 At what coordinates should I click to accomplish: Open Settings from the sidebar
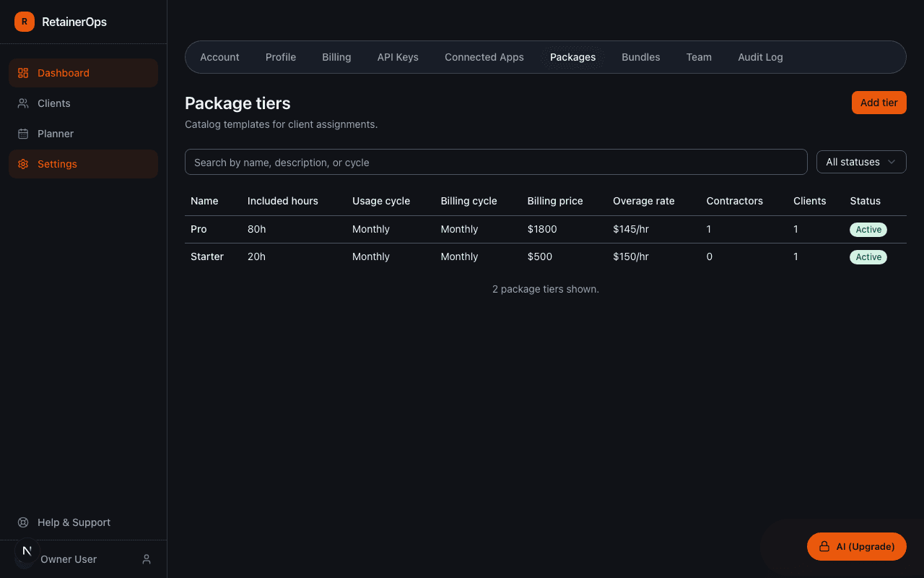83,164
